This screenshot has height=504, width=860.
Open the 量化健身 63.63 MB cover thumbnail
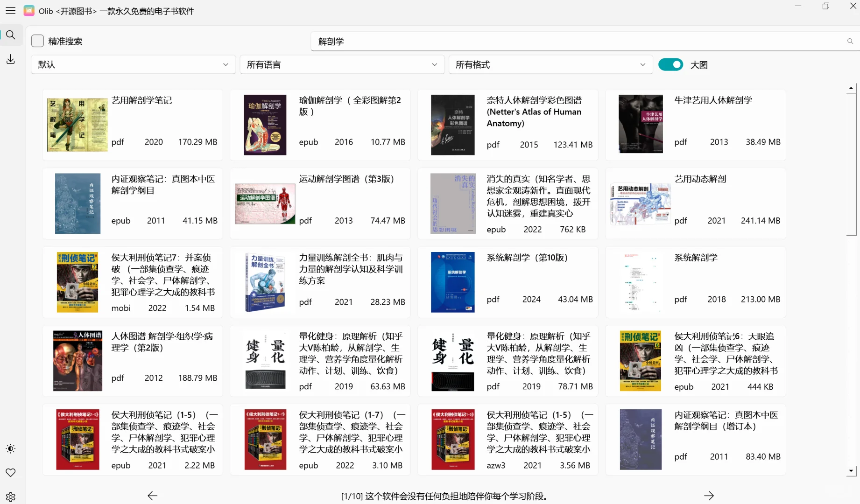pyautogui.click(x=265, y=361)
